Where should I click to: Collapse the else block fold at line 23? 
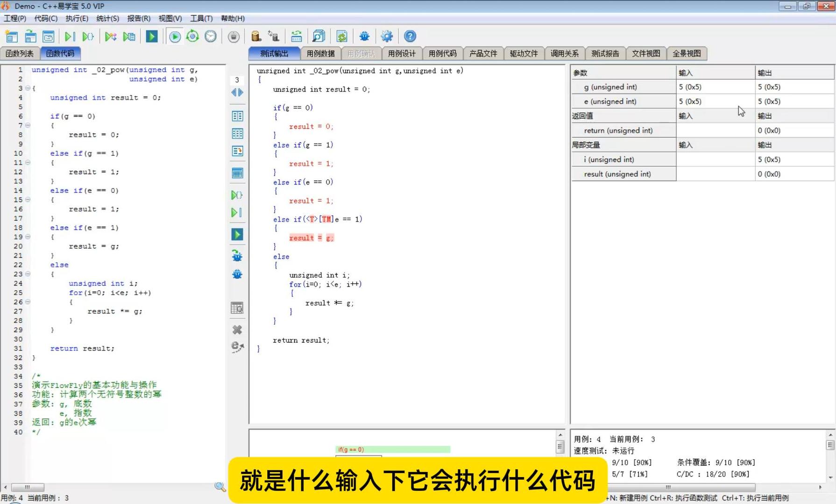[28, 274]
